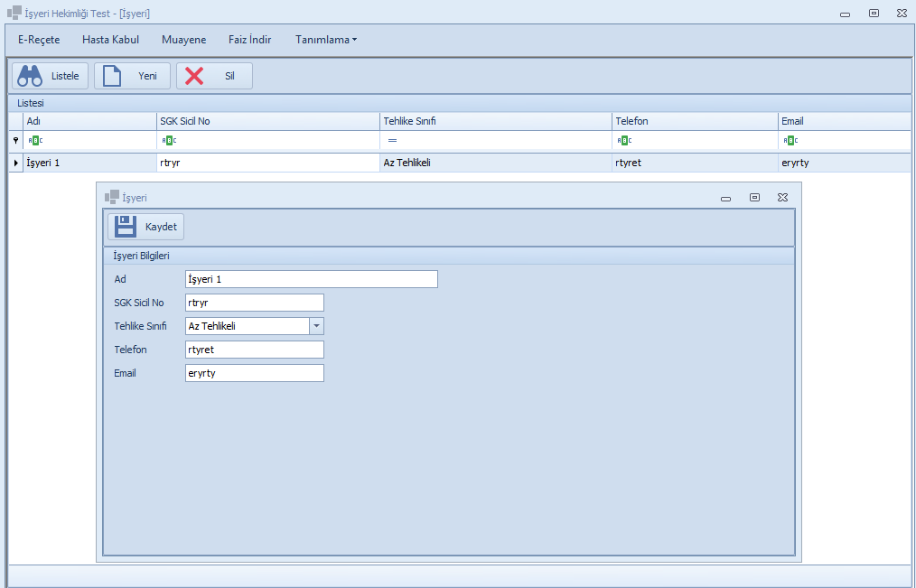Select the row indicator arrow for İşyeri 1
Viewport: 916px width, 588px height.
point(15,163)
